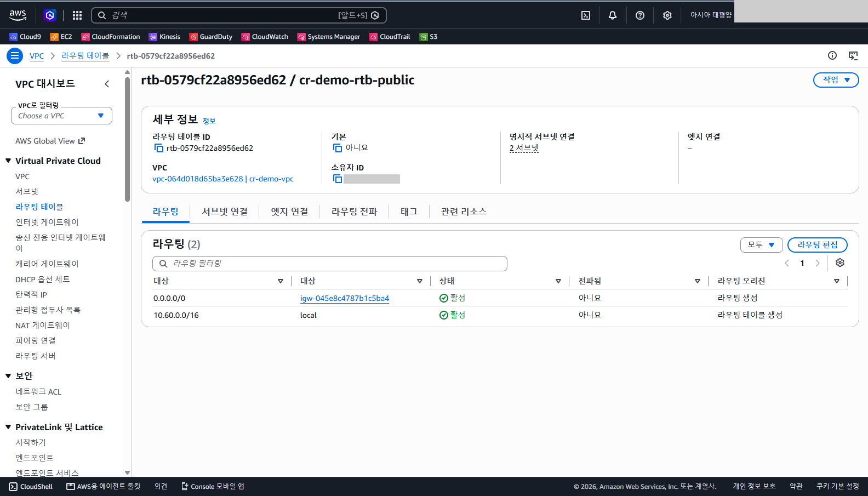Open the tutorials panel icon at top right
The height and width of the screenshot is (496, 868).
tap(853, 55)
